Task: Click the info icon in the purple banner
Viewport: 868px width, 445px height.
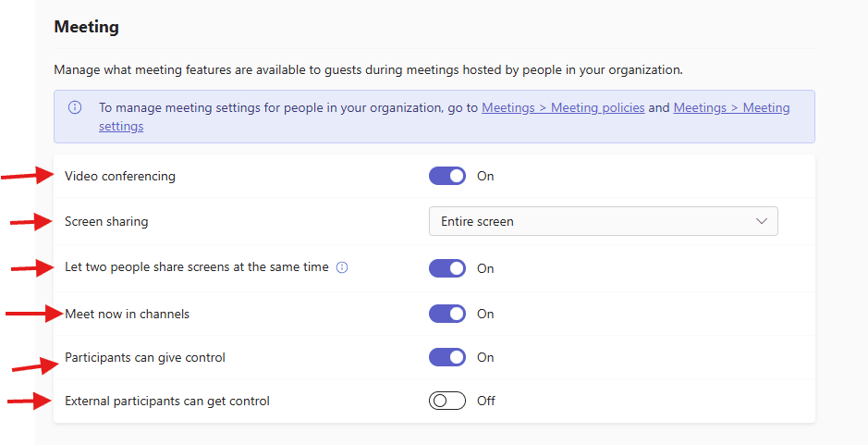Action: (75, 107)
